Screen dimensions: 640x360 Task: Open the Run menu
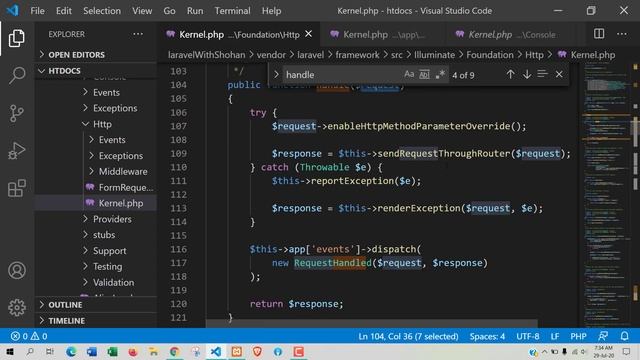pos(195,11)
